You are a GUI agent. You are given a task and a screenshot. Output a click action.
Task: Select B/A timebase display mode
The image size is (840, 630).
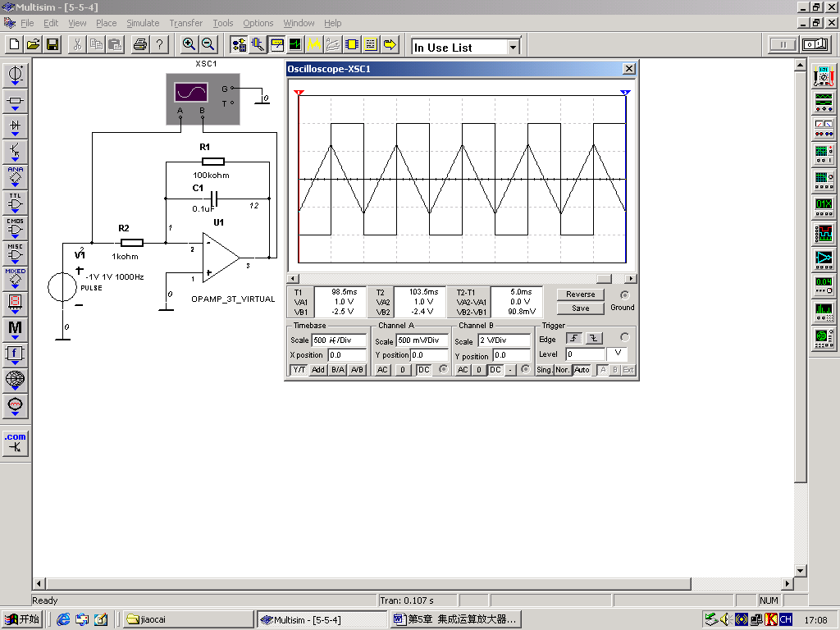tap(338, 370)
